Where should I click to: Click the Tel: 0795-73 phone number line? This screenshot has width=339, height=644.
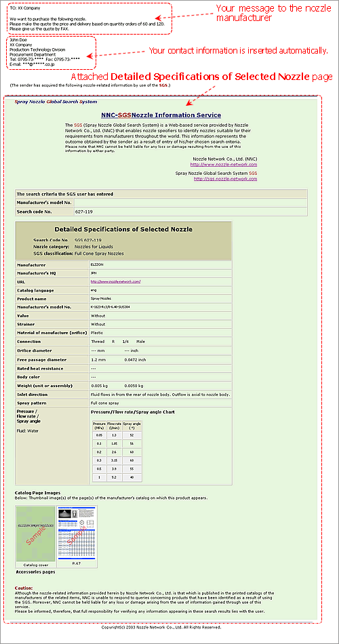pyautogui.click(x=45, y=59)
